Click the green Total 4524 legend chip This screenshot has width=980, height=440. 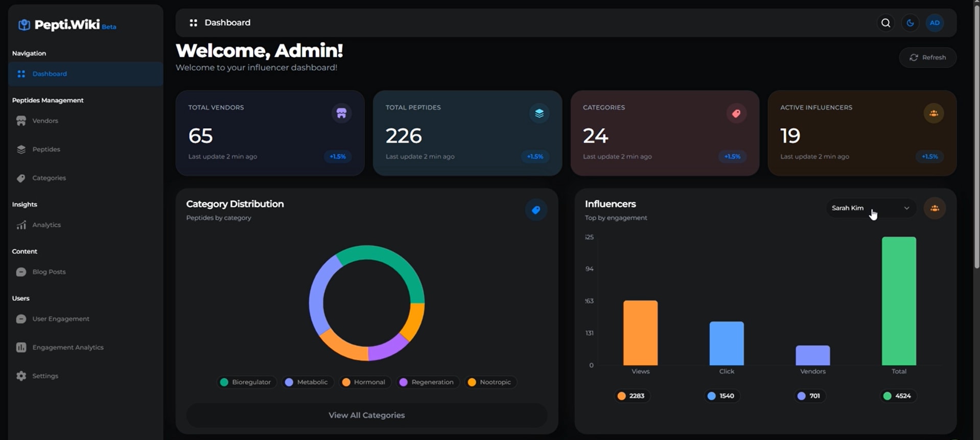(x=899, y=396)
